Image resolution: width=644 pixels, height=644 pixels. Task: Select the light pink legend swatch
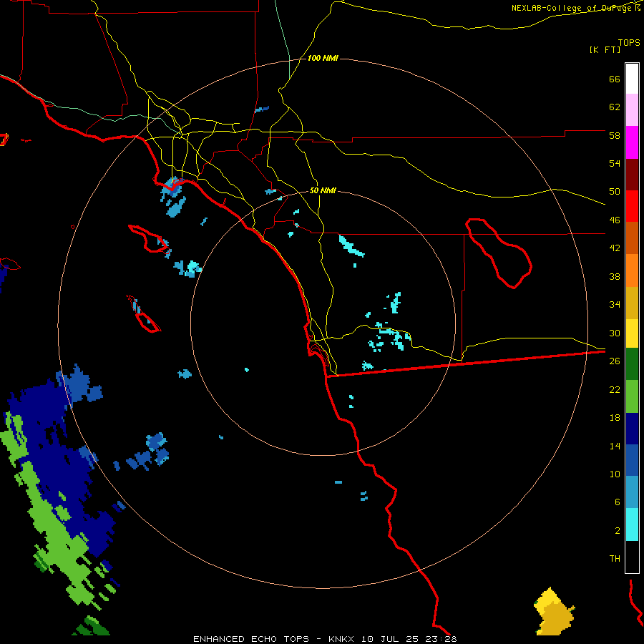coord(632,109)
